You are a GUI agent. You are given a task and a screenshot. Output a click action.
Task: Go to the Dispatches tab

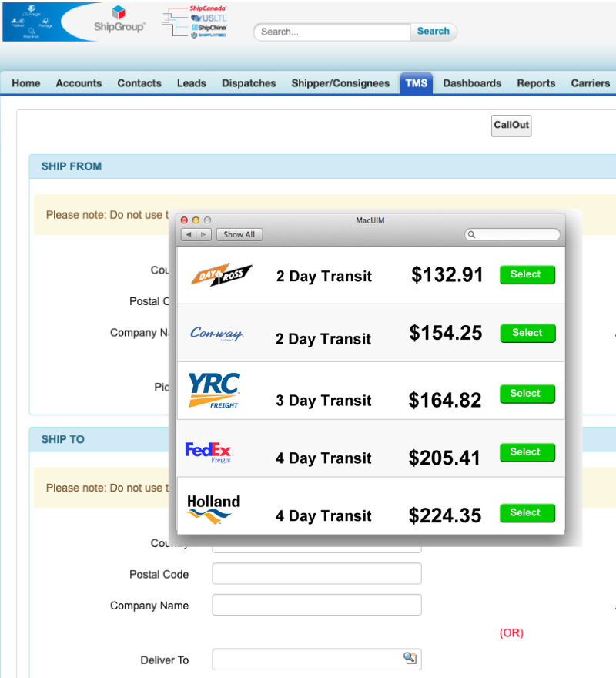[249, 83]
